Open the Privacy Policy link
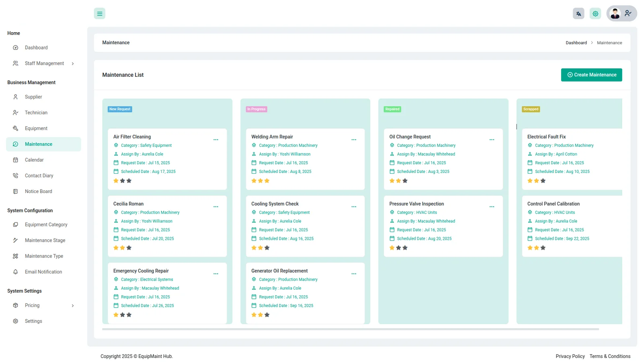644x362 pixels. 570,356
